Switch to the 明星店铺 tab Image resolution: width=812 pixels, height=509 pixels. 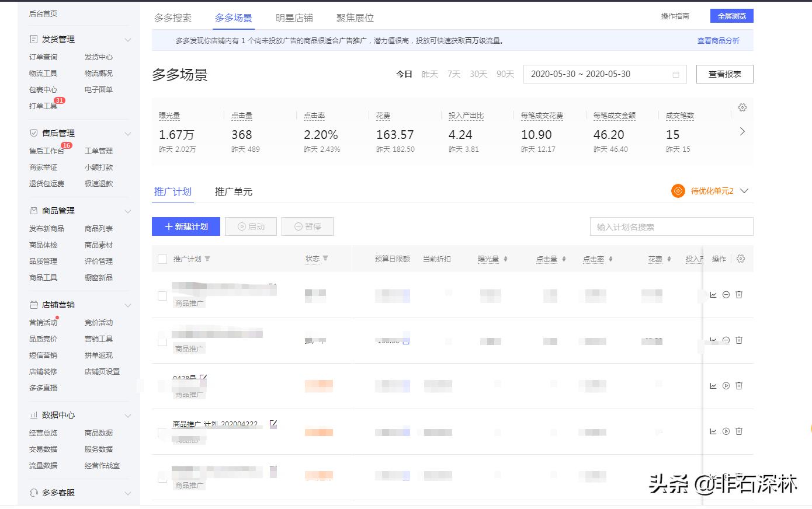coord(297,18)
